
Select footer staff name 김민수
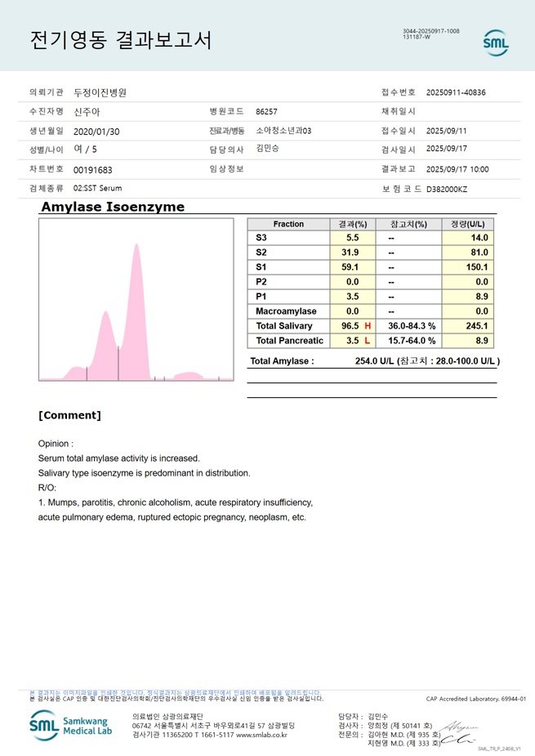tap(378, 717)
